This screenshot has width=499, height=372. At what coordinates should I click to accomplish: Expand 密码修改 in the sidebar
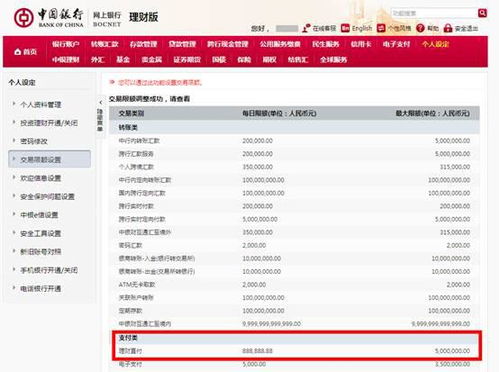coord(34,141)
